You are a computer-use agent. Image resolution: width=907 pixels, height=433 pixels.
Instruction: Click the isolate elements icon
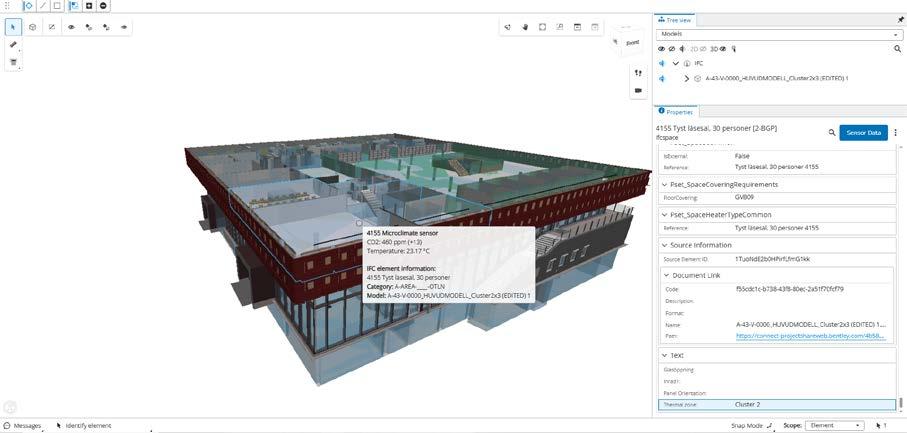89,27
